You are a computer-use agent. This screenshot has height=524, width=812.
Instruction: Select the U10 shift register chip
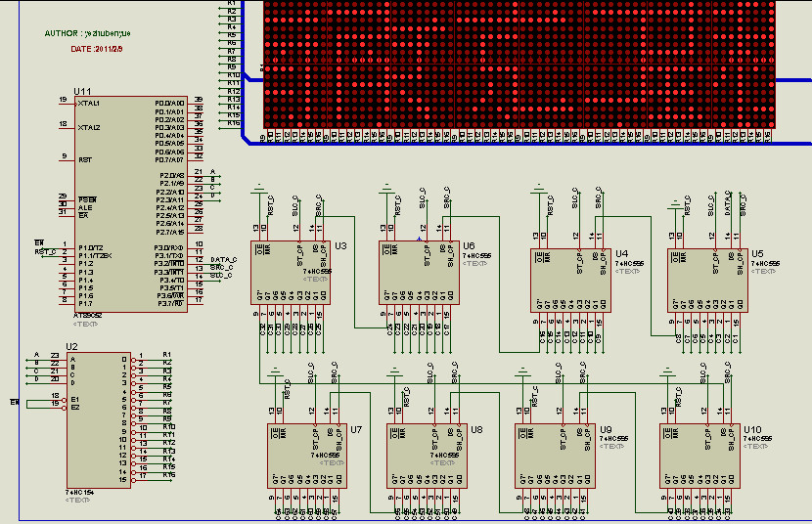[699, 456]
